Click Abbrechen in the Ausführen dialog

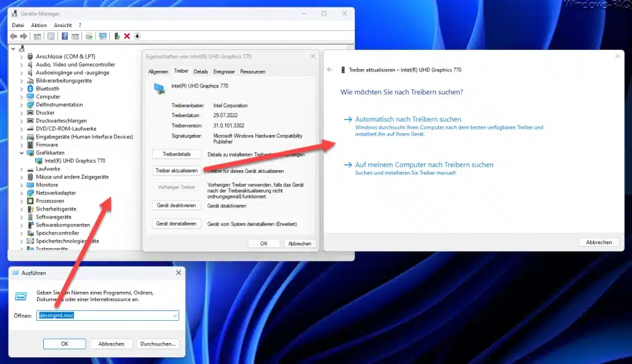pyautogui.click(x=111, y=344)
